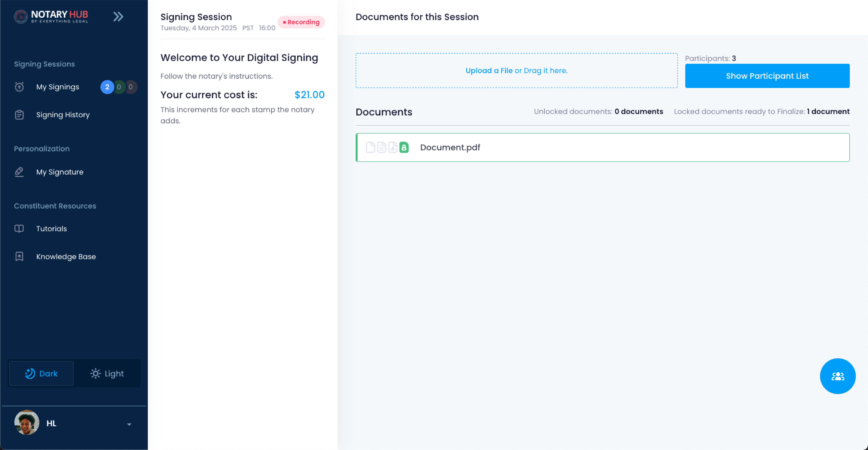The image size is (868, 450).
Task: Click the blue badge showing 2
Action: pos(107,87)
